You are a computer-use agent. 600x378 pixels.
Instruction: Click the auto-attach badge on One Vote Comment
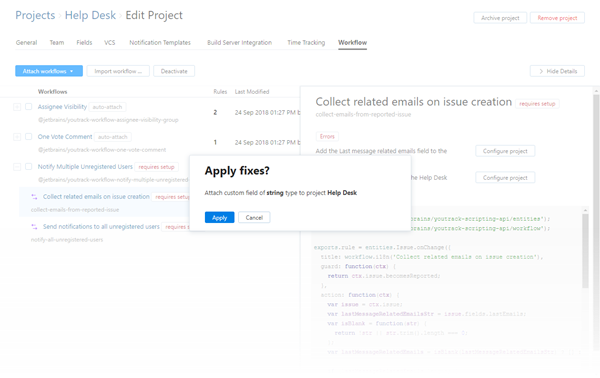pyautogui.click(x=113, y=137)
